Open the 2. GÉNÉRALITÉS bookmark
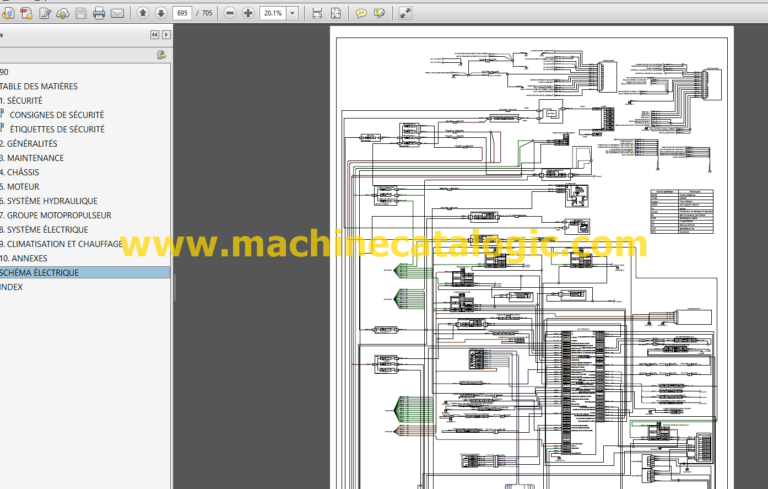The width and height of the screenshot is (768, 489). [x=29, y=144]
